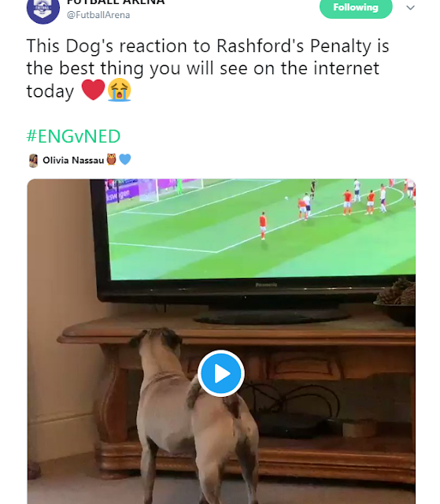Open the #ENGvNED hashtag

(x=73, y=136)
